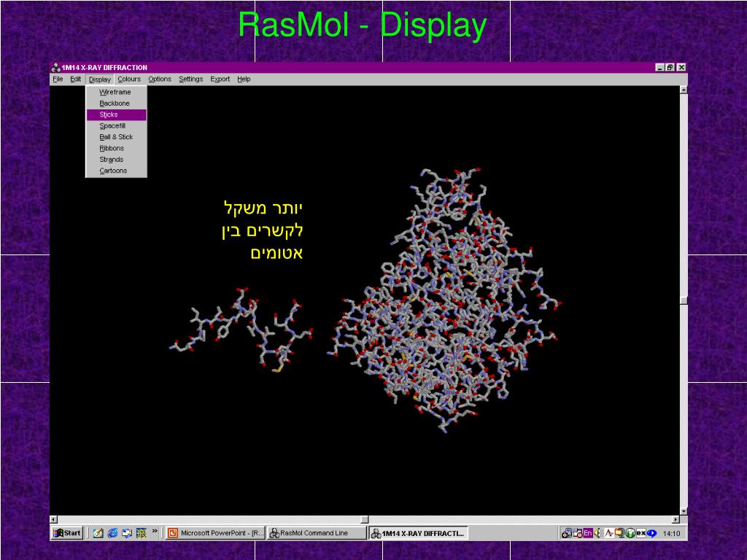This screenshot has height=560, width=747.
Task: Click the large protein molecule model
Action: coord(444,300)
